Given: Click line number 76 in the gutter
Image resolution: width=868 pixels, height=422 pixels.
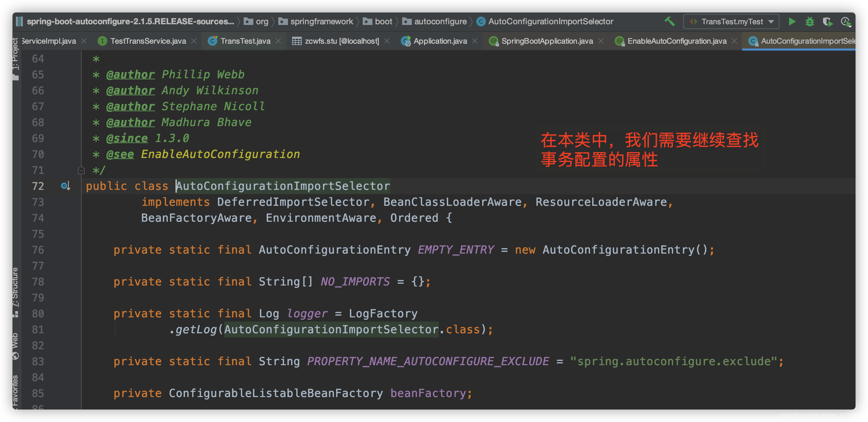Looking at the screenshot, I should pos(38,250).
